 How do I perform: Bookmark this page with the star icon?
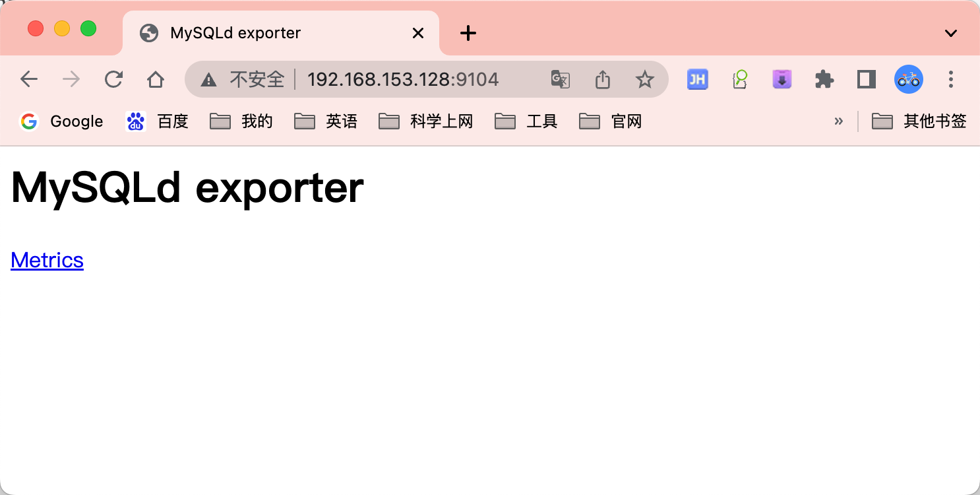click(644, 80)
